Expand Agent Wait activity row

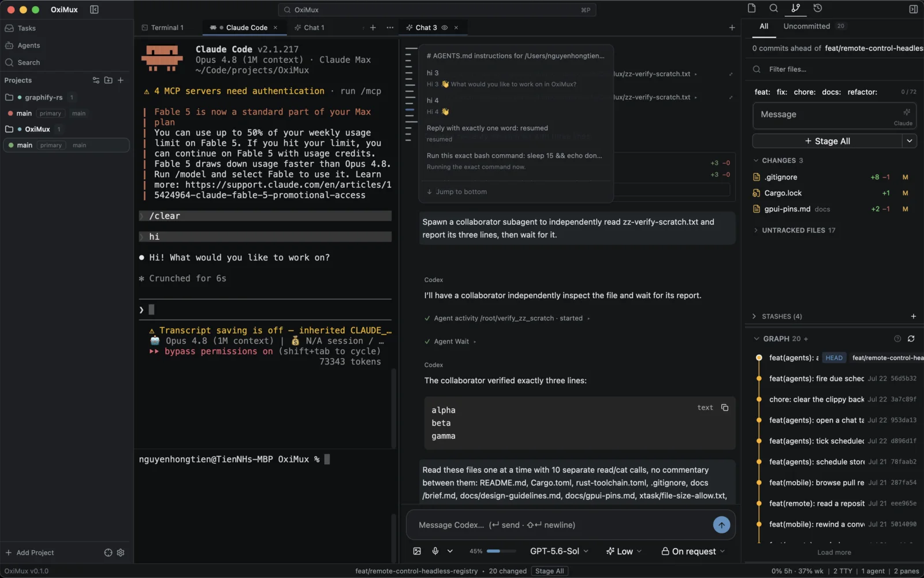click(x=450, y=342)
